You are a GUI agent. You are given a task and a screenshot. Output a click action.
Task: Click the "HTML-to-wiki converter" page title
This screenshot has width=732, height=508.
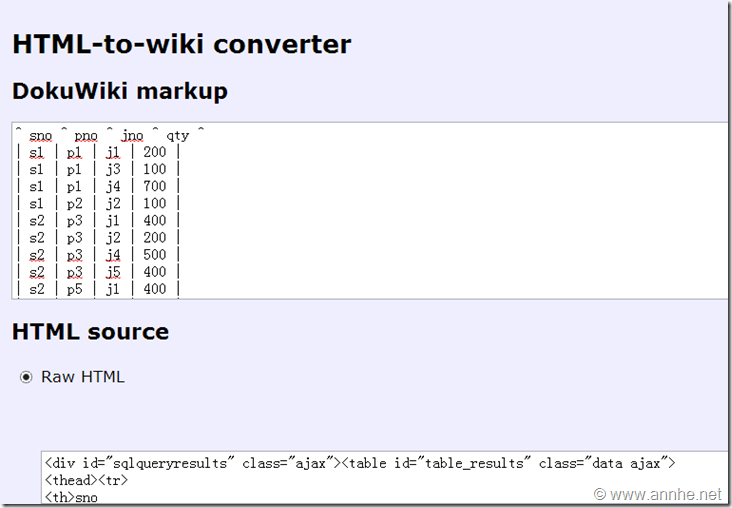pyautogui.click(x=181, y=44)
